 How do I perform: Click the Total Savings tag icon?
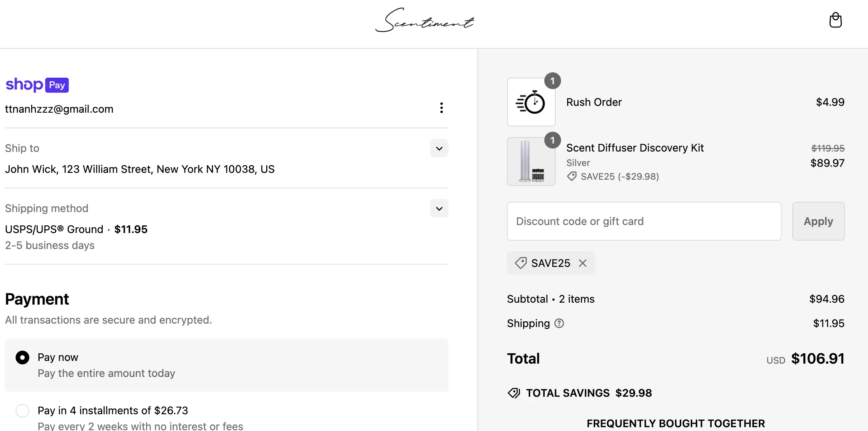(x=514, y=393)
